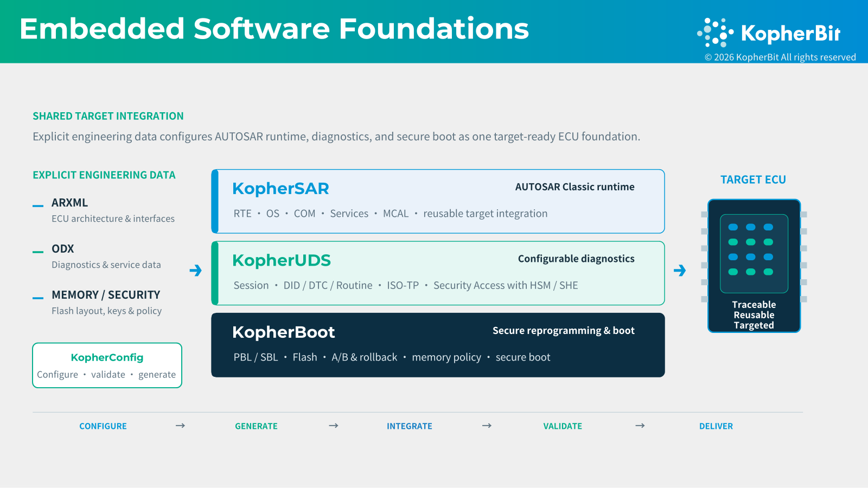Image resolution: width=868 pixels, height=488 pixels.
Task: Click the arrow between CONFIGURE and GENERATE
Action: [181, 426]
